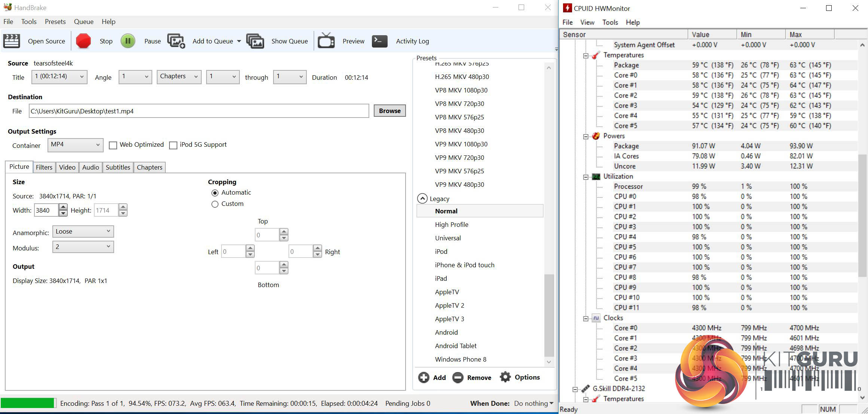This screenshot has height=414, width=868.
Task: Click the Add to Queue icon
Action: coord(176,41)
